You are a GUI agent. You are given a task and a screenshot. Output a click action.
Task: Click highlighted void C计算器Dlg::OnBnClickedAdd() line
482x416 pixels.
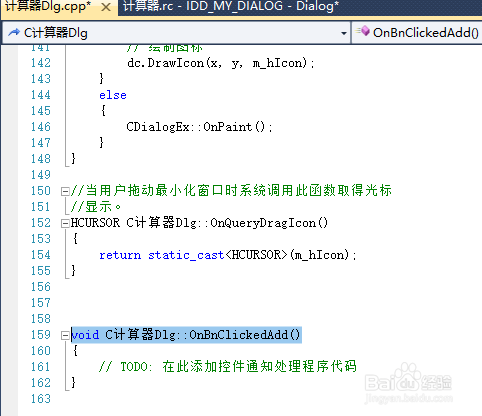[x=186, y=335]
